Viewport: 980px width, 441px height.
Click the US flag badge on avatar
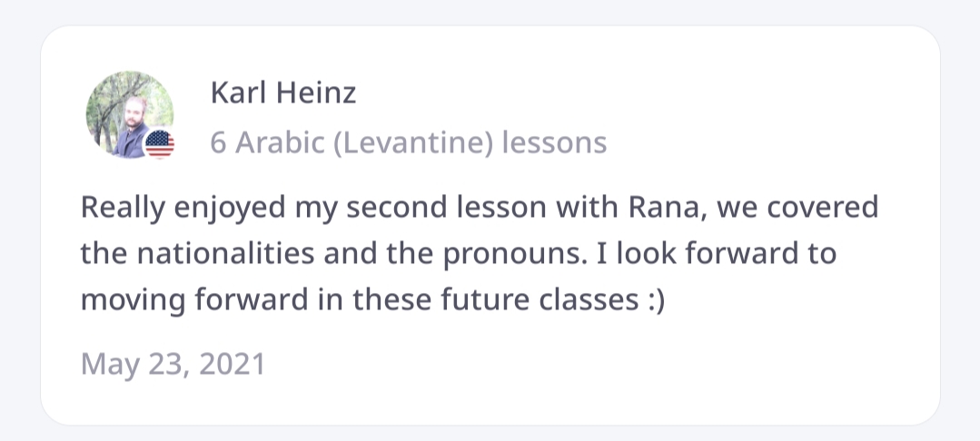pyautogui.click(x=160, y=143)
